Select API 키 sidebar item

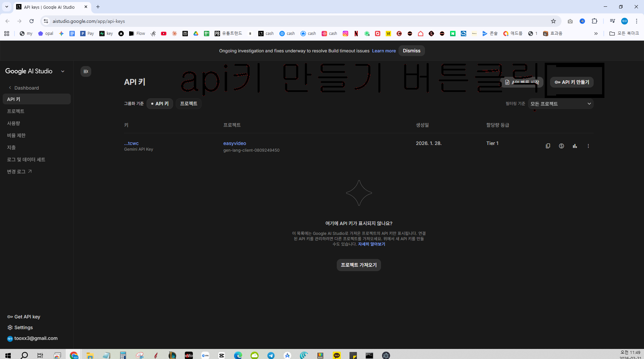(37, 99)
